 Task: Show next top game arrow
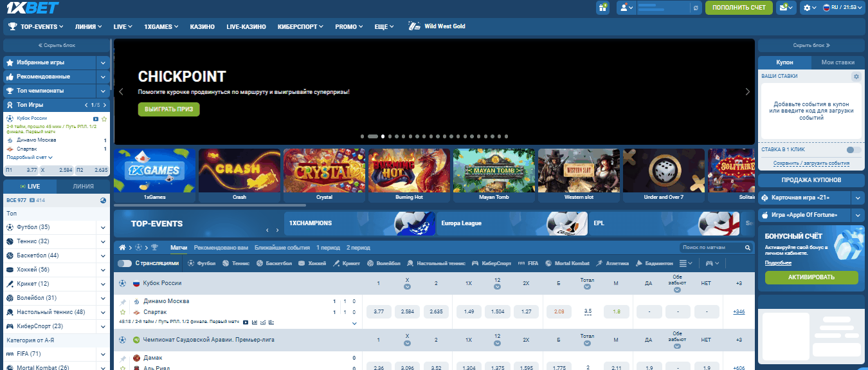coord(104,105)
